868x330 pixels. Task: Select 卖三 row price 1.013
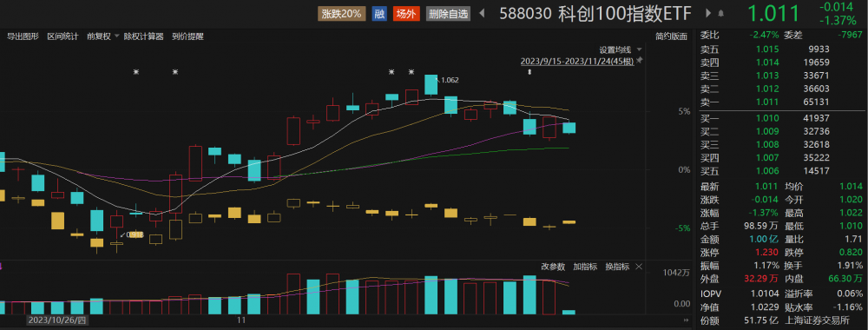point(767,76)
